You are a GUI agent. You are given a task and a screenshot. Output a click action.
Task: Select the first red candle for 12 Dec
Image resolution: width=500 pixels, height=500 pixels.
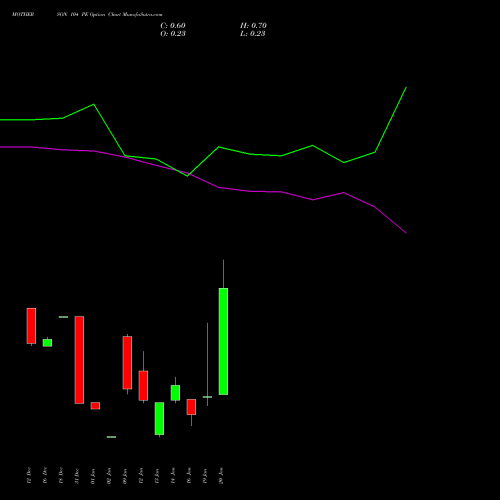tap(31, 326)
